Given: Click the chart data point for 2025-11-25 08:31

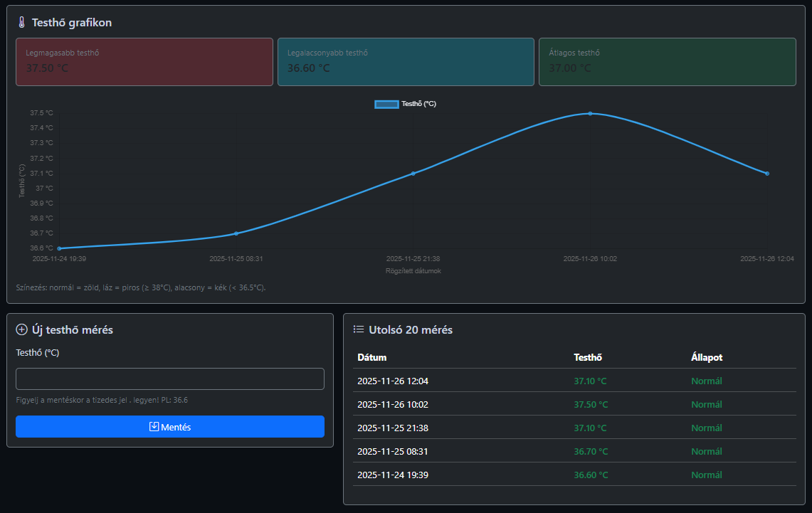Looking at the screenshot, I should 236,233.
